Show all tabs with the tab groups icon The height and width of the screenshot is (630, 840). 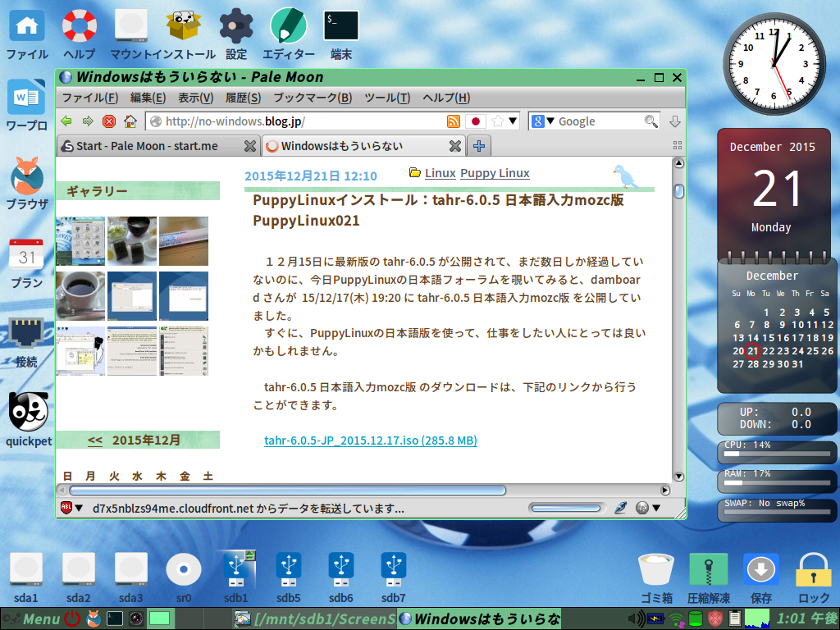coord(677,145)
